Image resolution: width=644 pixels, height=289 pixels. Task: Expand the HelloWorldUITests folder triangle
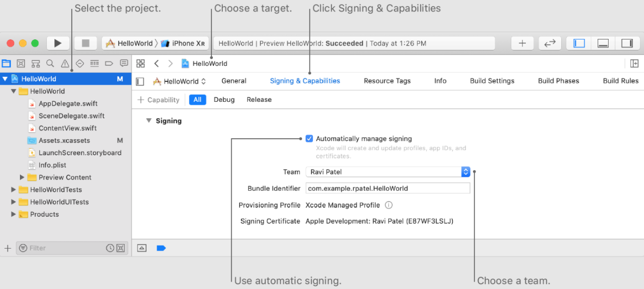(13, 202)
